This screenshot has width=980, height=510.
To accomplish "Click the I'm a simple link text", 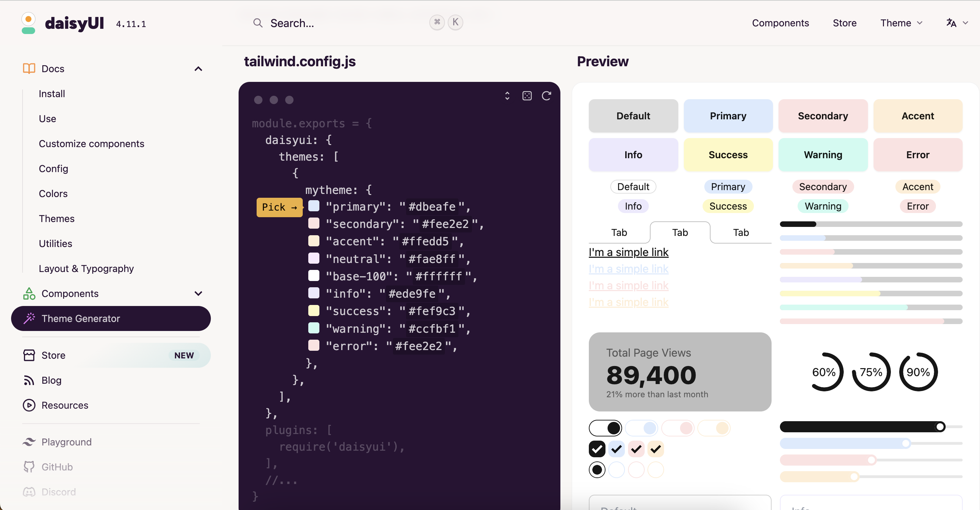I will (628, 252).
